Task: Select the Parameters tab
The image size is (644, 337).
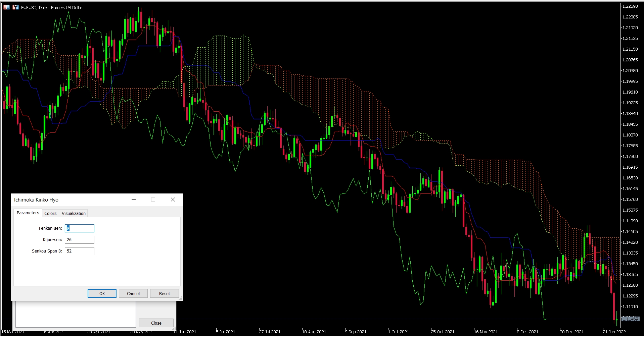Action: [x=28, y=213]
